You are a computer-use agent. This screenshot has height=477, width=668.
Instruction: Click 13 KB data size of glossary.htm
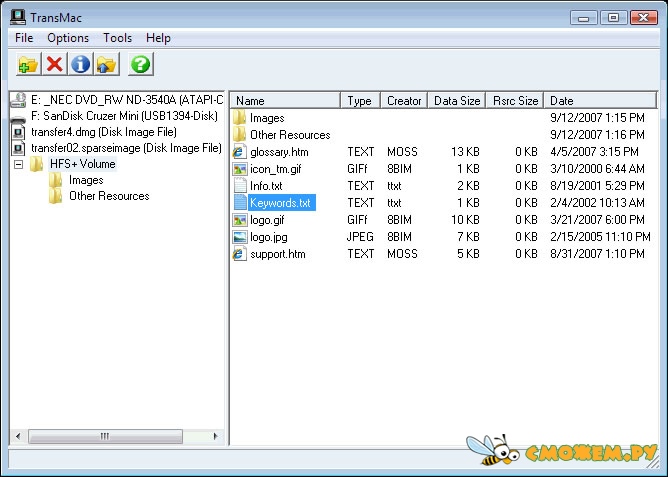coord(465,152)
